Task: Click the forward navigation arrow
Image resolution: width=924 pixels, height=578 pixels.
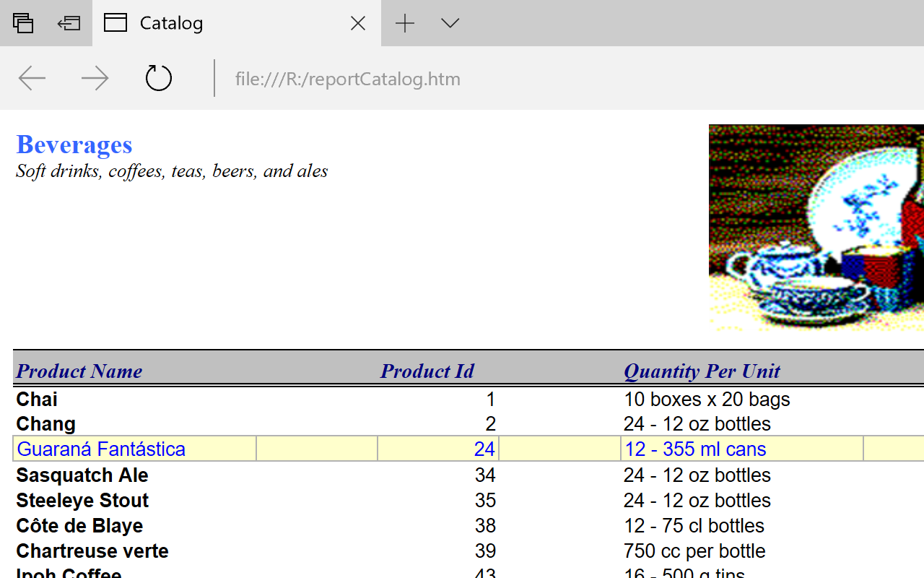Action: coord(95,78)
